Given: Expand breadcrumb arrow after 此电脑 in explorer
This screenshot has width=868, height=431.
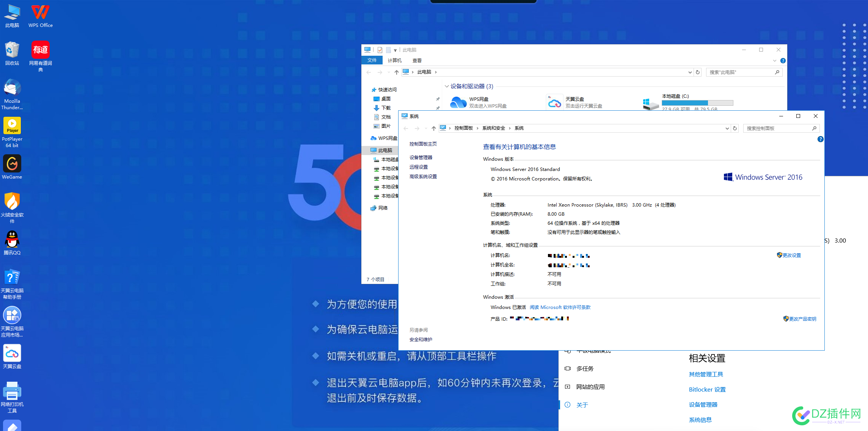Looking at the screenshot, I should tap(436, 72).
